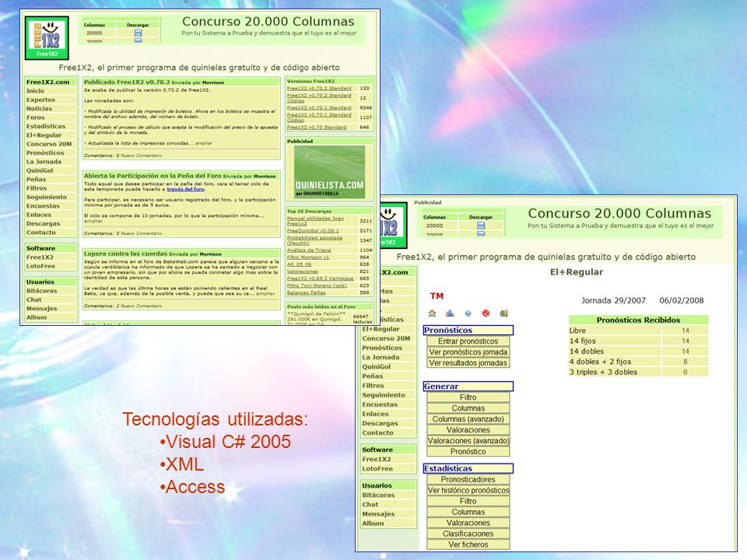Open the Filtro Morrison v1 download link
The height and width of the screenshot is (560, 747).
(x=308, y=257)
